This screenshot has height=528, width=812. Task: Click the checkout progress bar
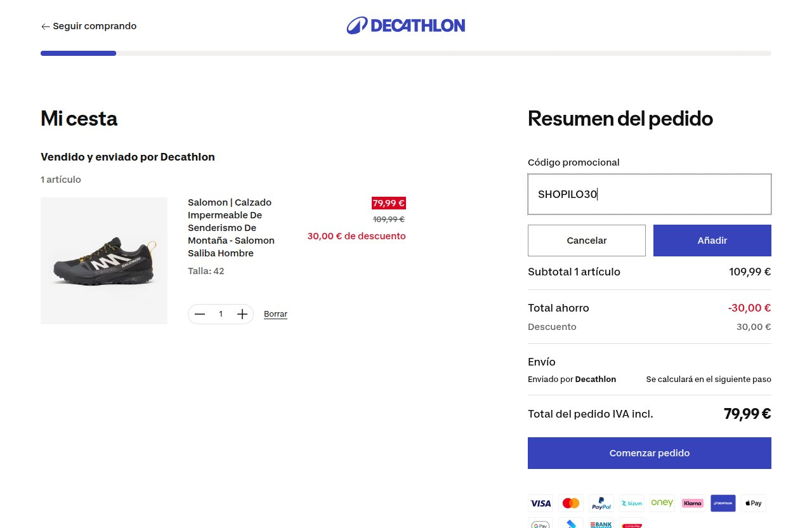(406, 53)
